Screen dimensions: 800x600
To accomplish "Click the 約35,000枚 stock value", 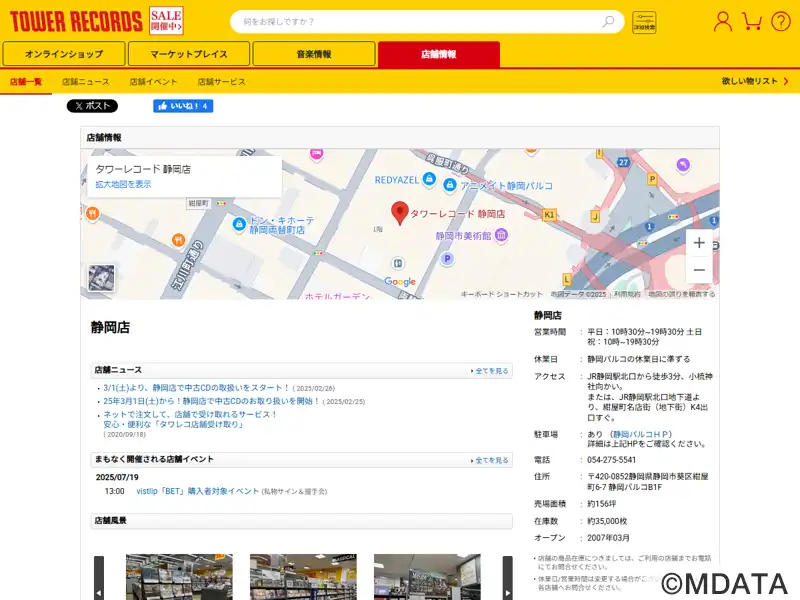I will pos(607,521).
